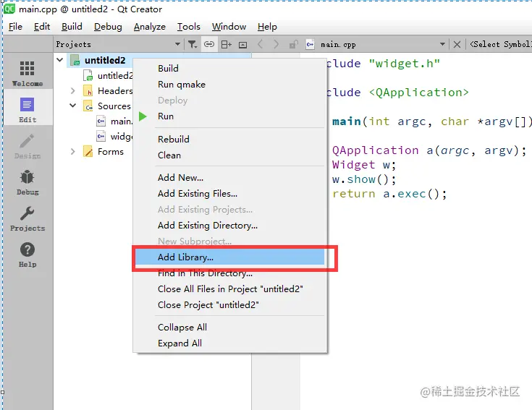This screenshot has height=410, width=532.
Task: Select the Sources tree row
Action: tap(107, 106)
